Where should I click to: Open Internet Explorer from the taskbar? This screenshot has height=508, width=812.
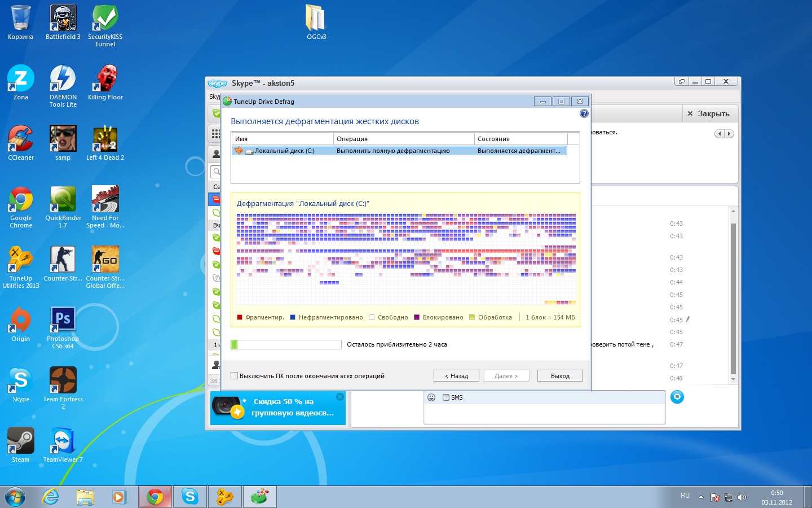coord(51,497)
